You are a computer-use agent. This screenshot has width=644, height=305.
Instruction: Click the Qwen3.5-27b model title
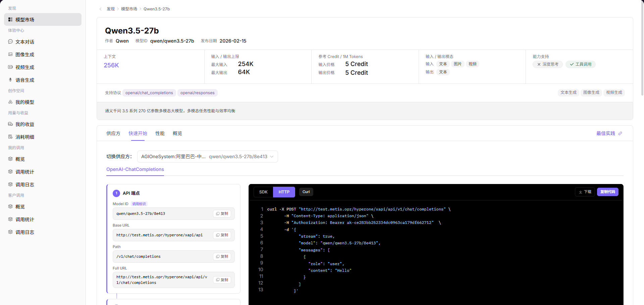point(132,30)
